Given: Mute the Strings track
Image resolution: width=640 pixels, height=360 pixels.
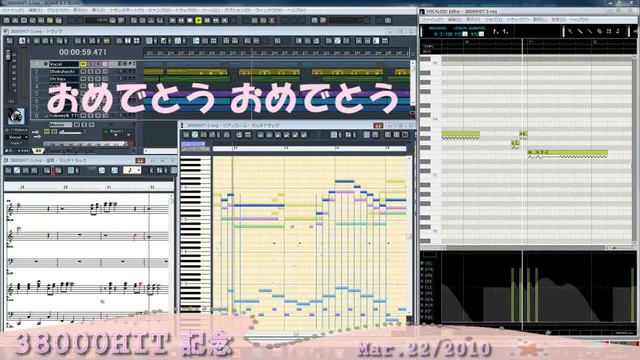Looking at the screenshot, I should pyautogui.click(x=83, y=79).
